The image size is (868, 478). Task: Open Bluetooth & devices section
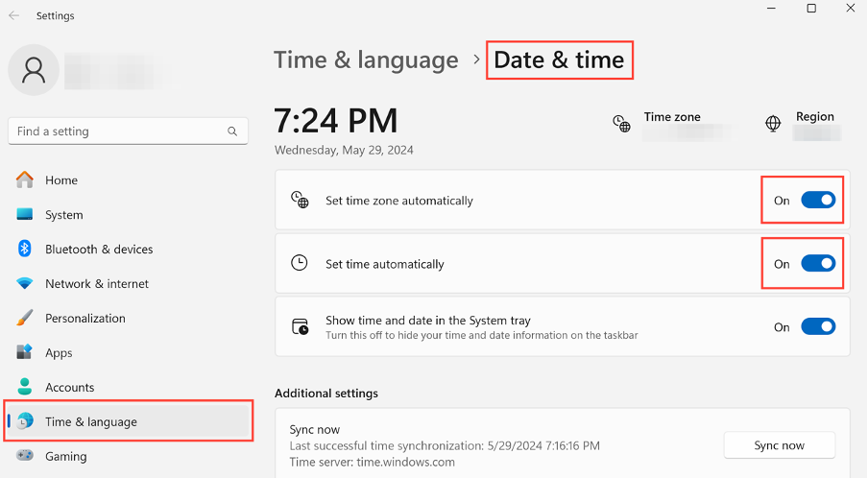128,249
